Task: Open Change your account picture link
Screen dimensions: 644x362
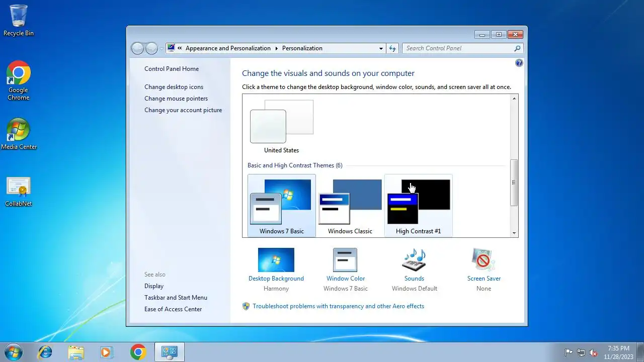Action: tap(183, 110)
